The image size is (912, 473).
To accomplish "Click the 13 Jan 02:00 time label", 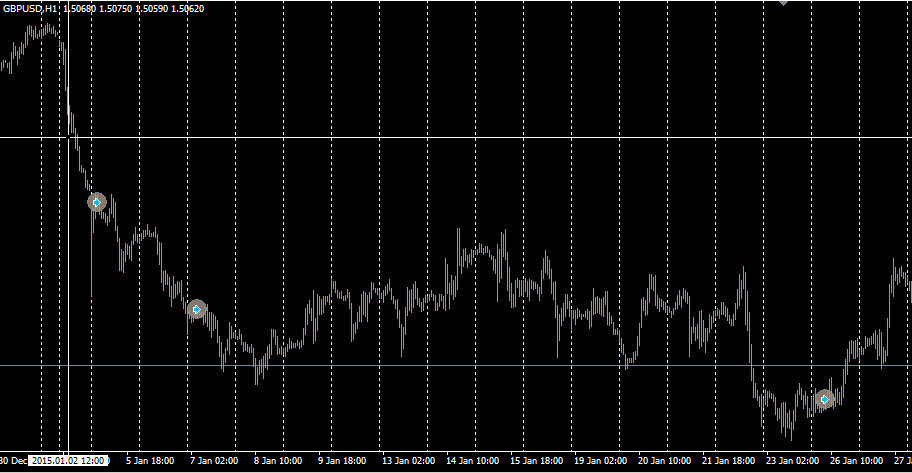I will tap(408, 461).
